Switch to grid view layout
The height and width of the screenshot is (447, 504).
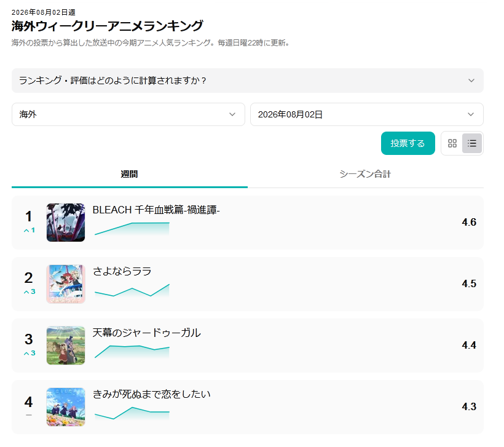tap(452, 143)
